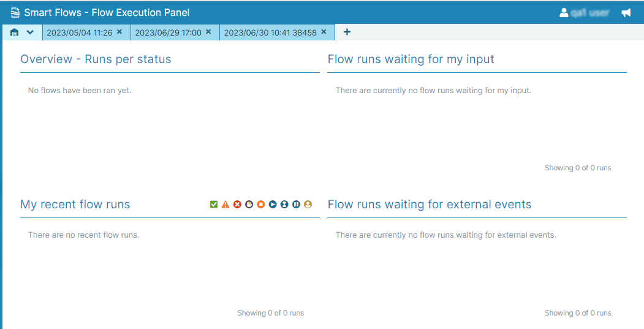Viewport: 644px width, 329px height.
Task: Toggle the red X failed status filter
Action: [x=237, y=205]
